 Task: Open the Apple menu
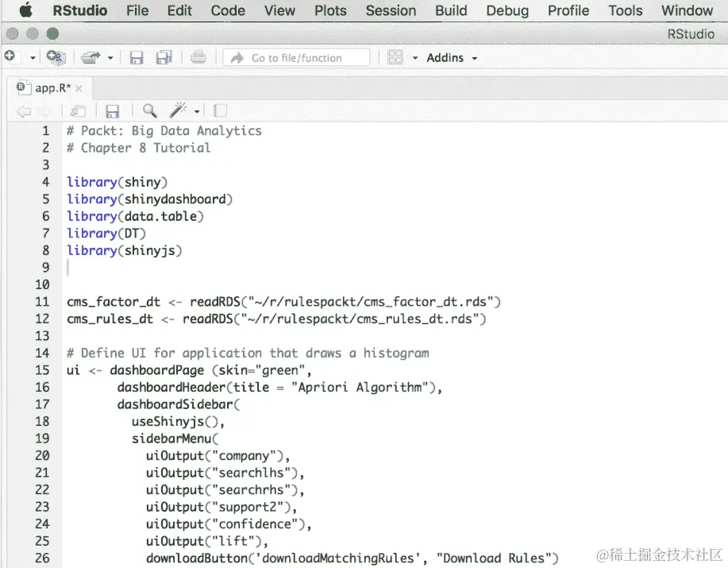coord(26,10)
